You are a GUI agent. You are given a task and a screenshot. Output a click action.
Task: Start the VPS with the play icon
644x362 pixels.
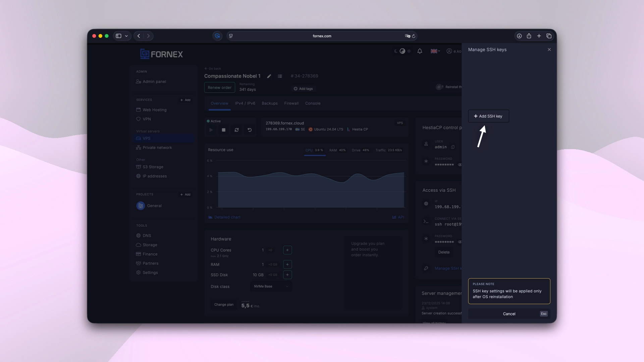(x=211, y=130)
